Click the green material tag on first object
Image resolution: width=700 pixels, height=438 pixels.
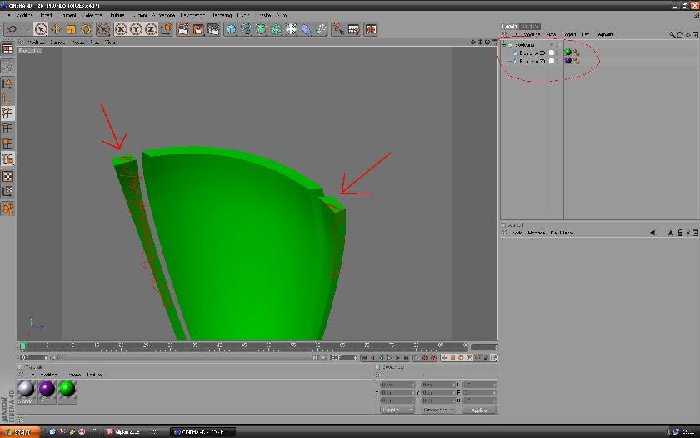tap(568, 52)
